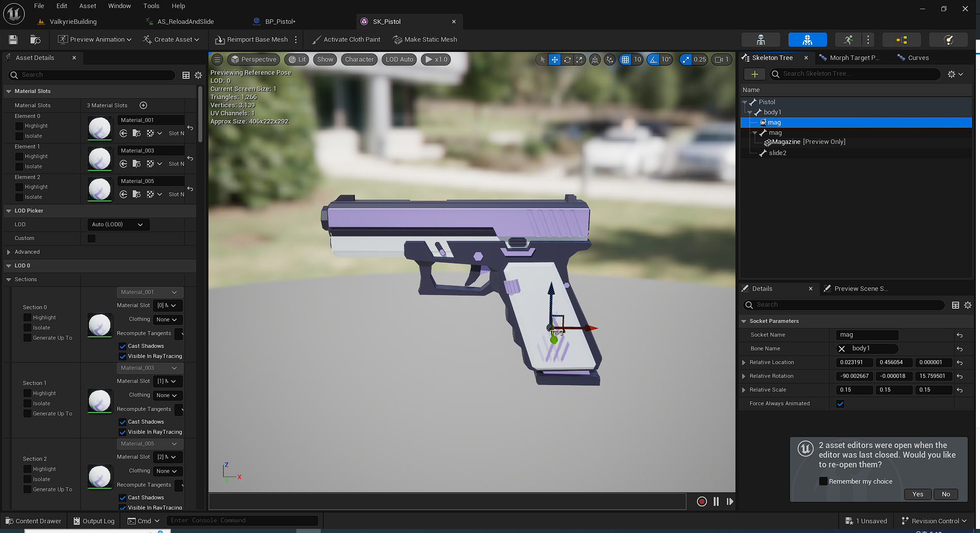Click Browse to Asset in Content Browser icon

pos(35,40)
